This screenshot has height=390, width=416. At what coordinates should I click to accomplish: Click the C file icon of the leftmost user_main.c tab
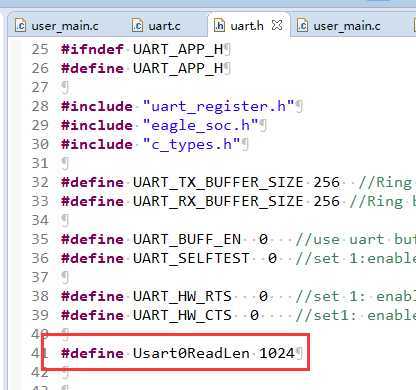[20, 26]
